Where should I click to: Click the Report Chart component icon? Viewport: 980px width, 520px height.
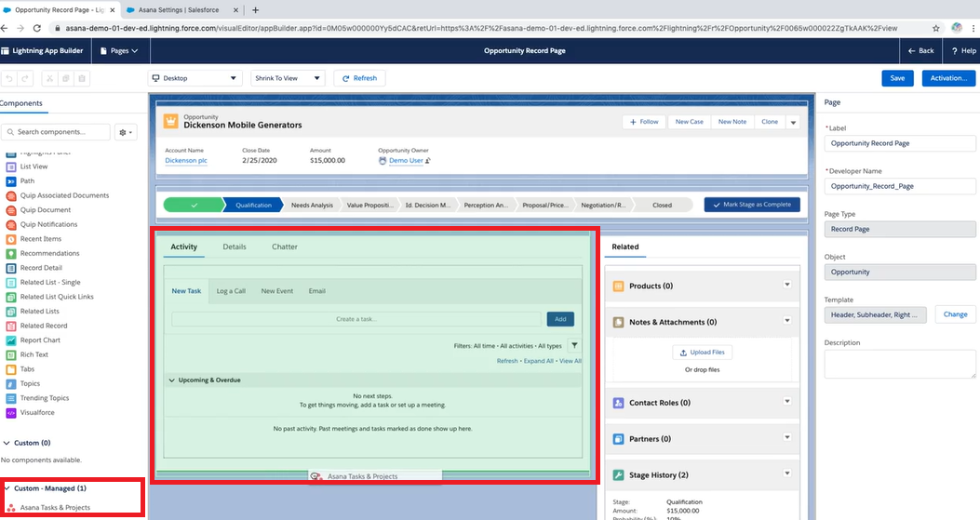click(10, 340)
